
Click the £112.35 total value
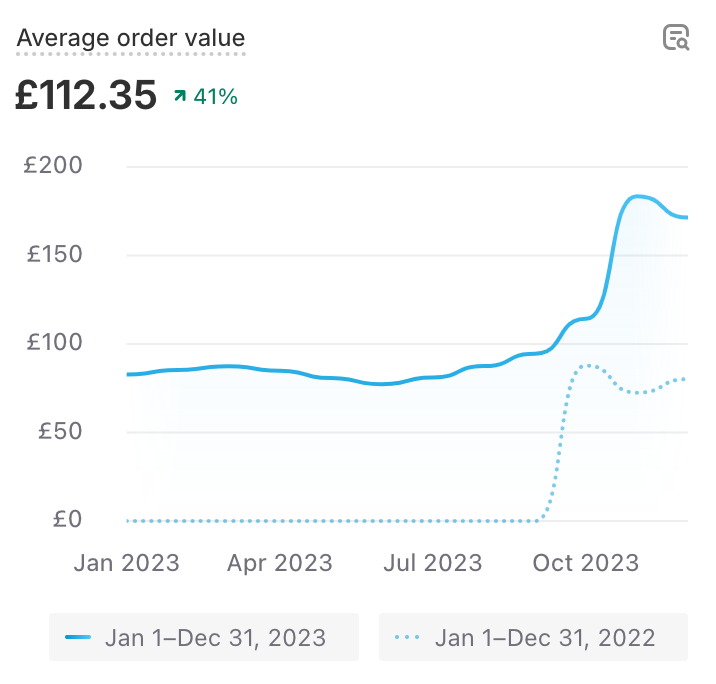[x=86, y=96]
